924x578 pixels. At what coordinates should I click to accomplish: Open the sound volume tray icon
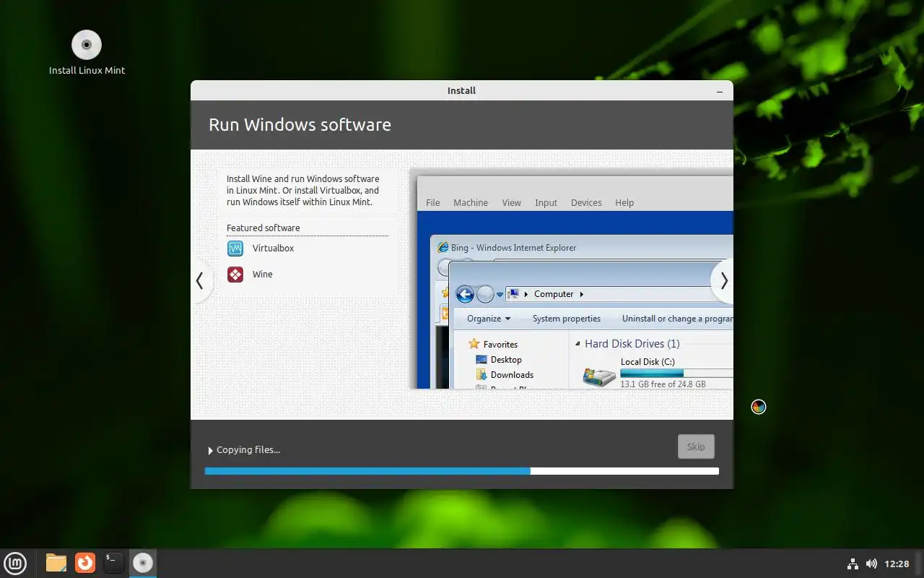pos(871,564)
